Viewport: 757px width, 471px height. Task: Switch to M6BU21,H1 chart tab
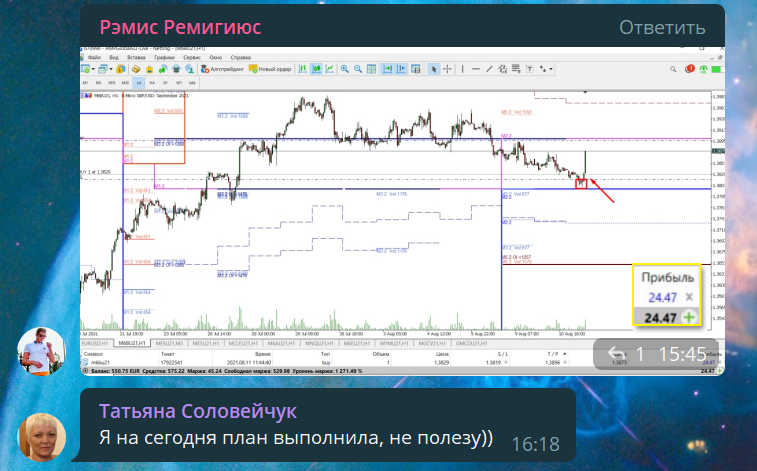click(132, 343)
